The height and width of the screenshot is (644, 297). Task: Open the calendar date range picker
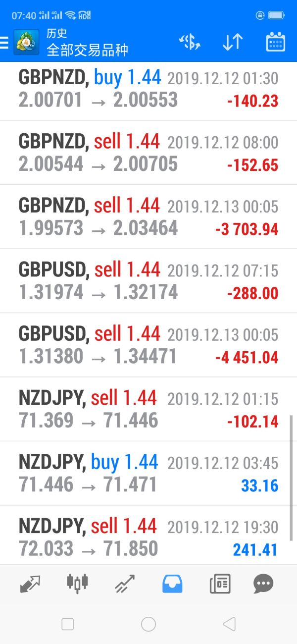point(275,43)
